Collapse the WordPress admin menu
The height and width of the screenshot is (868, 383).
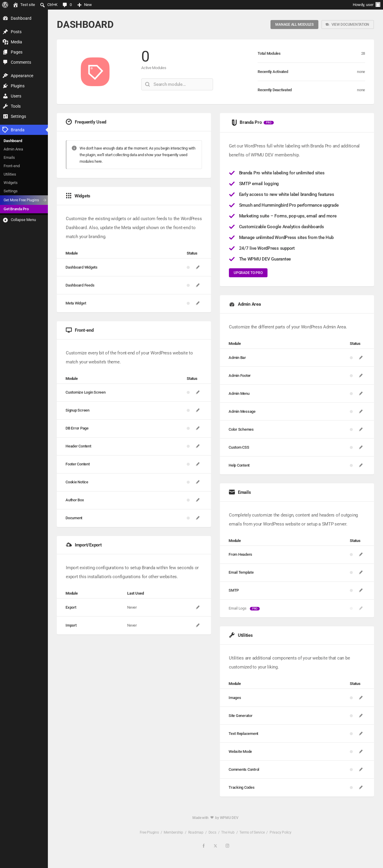tap(24, 220)
